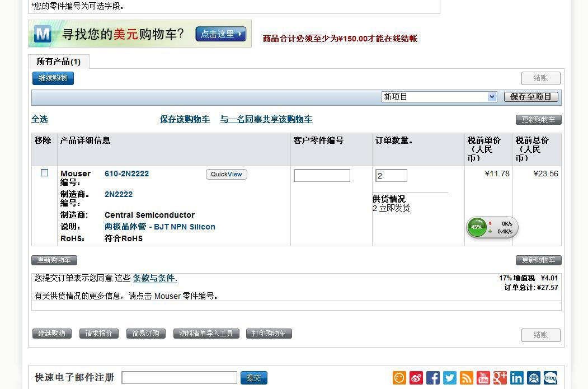Click the 打印购物车 button

tap(269, 334)
